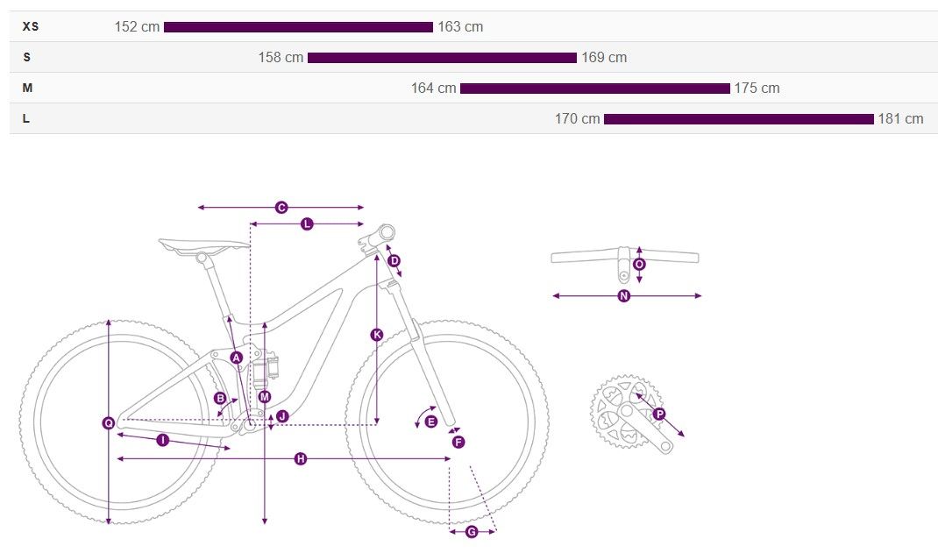The width and height of the screenshot is (938, 560).
Task: Select the N handlebar width marker
Action: (624, 295)
